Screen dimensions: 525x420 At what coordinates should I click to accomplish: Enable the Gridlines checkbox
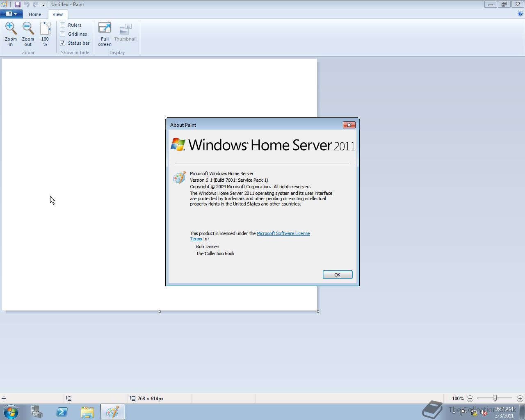click(x=63, y=34)
